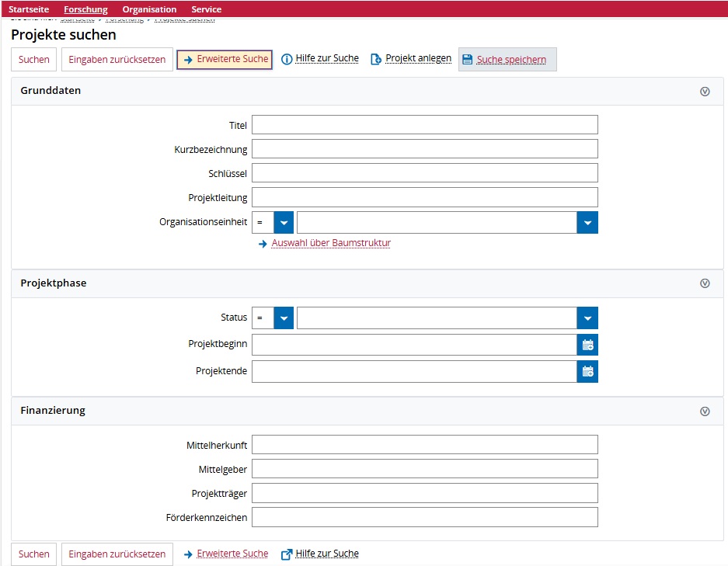Open the Forschung menu

85,9
